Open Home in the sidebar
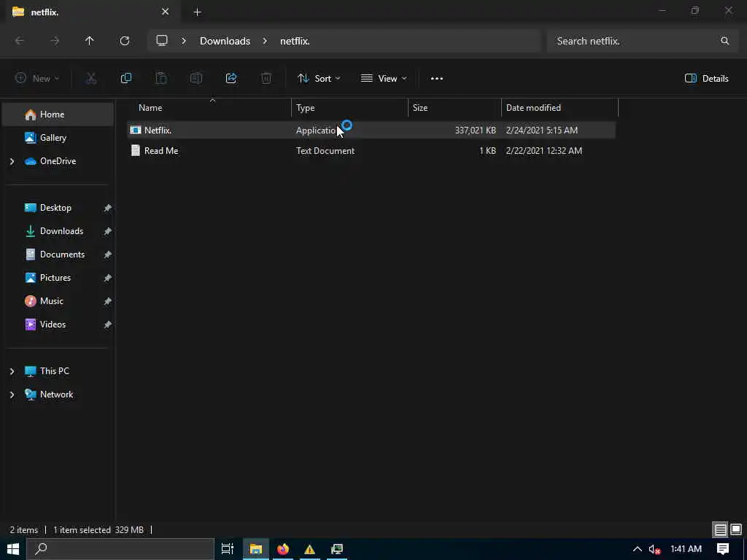The height and width of the screenshot is (560, 747). [58, 114]
